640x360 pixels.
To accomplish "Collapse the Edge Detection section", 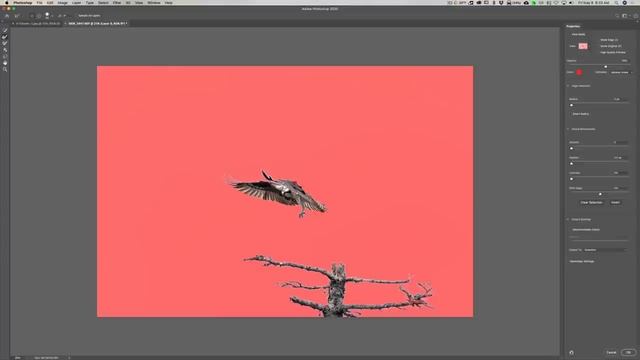I will (568, 86).
